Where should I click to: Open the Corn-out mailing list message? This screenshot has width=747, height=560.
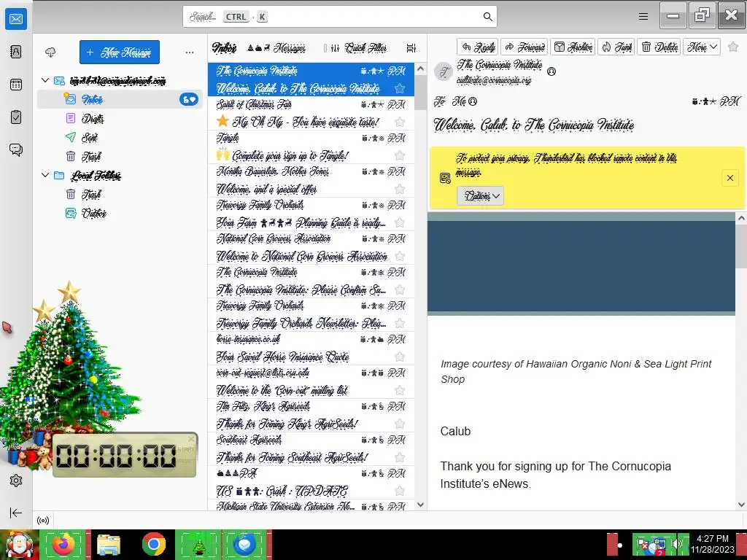311,381
